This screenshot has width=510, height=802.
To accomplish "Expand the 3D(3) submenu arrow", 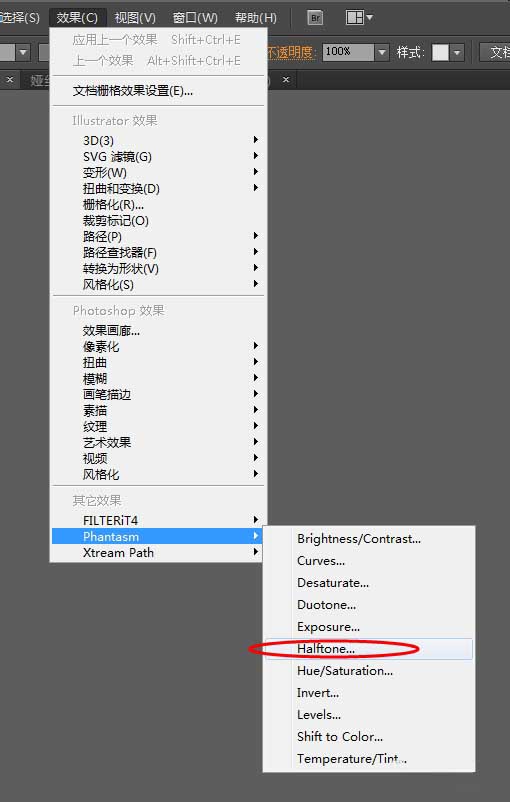I will point(256,140).
